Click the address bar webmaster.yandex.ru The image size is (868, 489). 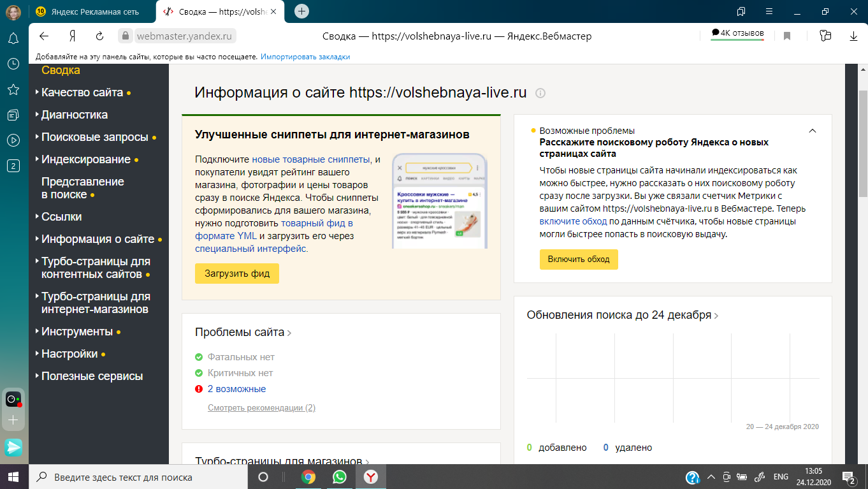[x=184, y=36]
